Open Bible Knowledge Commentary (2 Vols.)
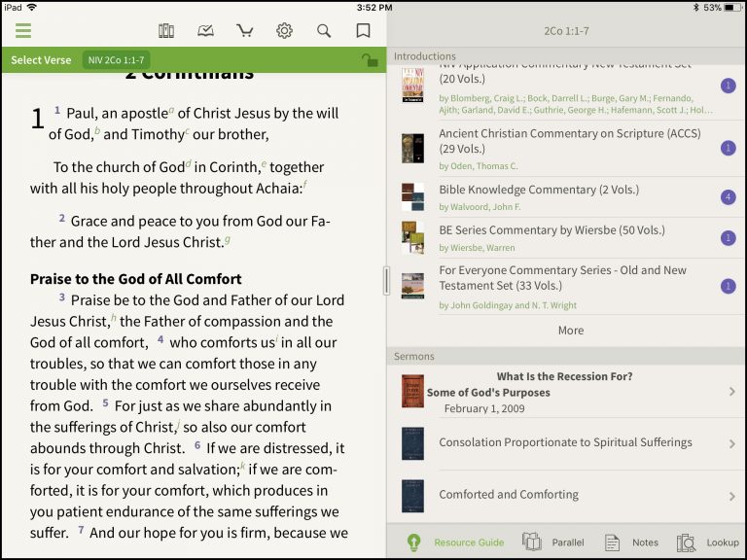This screenshot has width=747, height=560. [567, 196]
